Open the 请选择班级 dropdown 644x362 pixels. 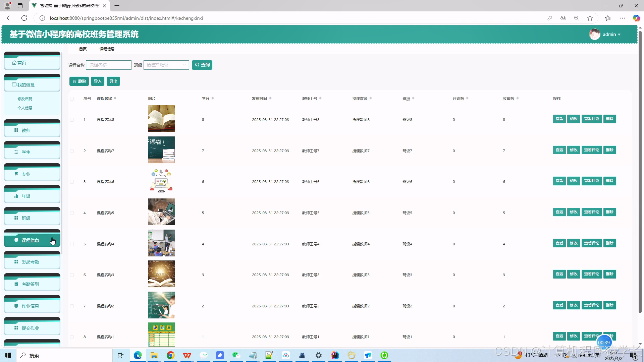click(x=166, y=65)
